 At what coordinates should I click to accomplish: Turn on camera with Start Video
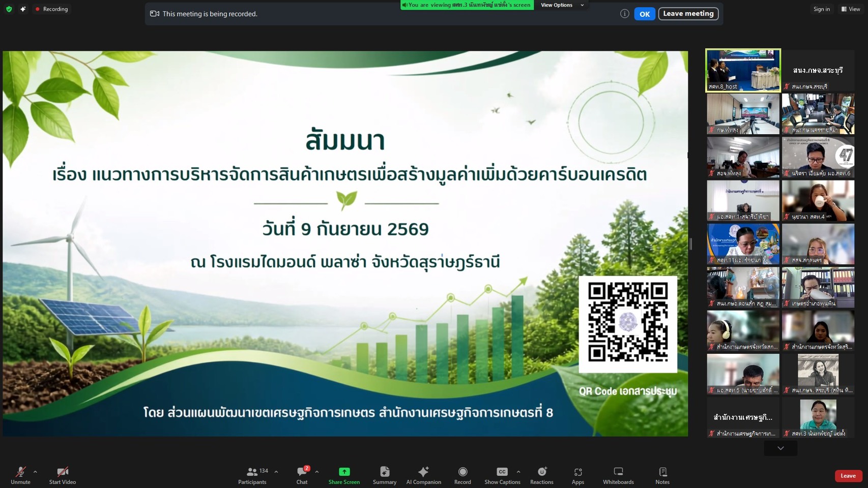63,476
